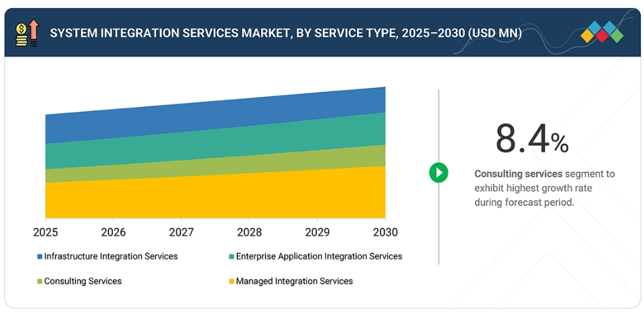644x314 pixels.
Task: Toggle Enterprise Application Integration Services legend label
Action: (x=319, y=256)
